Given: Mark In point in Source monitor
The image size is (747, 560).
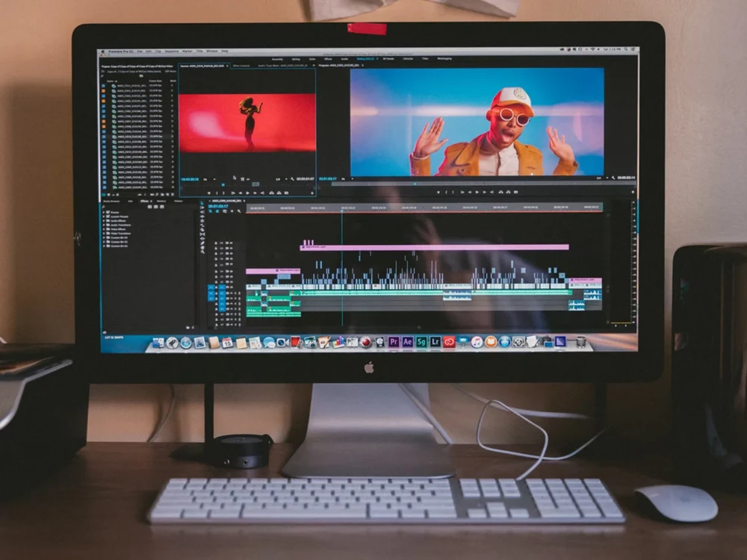Looking at the screenshot, I should [x=217, y=193].
